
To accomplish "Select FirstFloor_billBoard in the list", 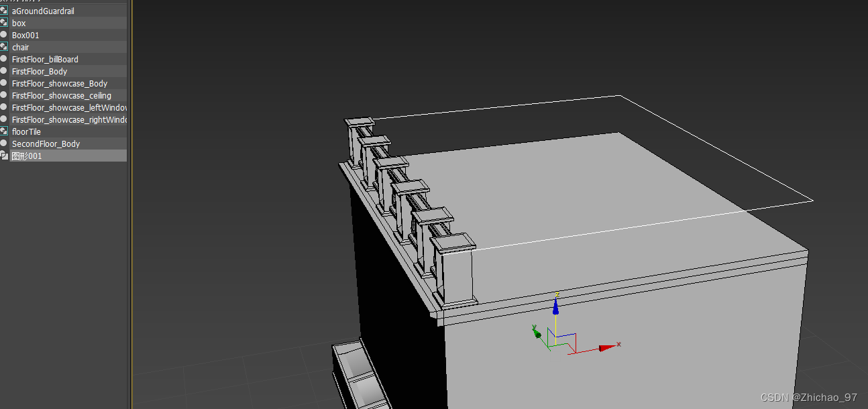I will point(45,59).
